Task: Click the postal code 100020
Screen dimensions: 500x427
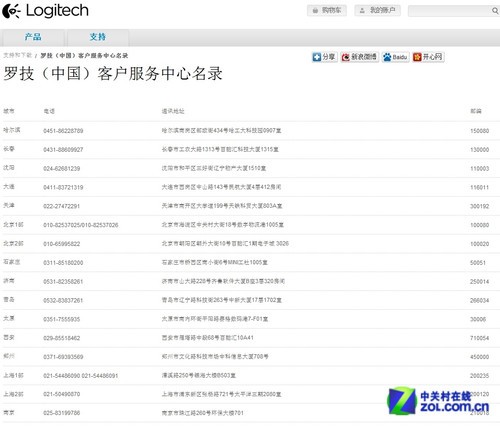Action: [x=479, y=244]
